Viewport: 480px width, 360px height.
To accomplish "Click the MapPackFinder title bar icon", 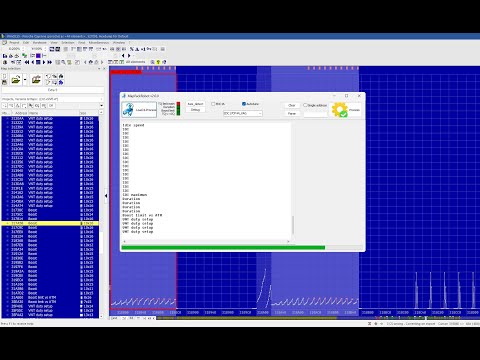I will 124,96.
